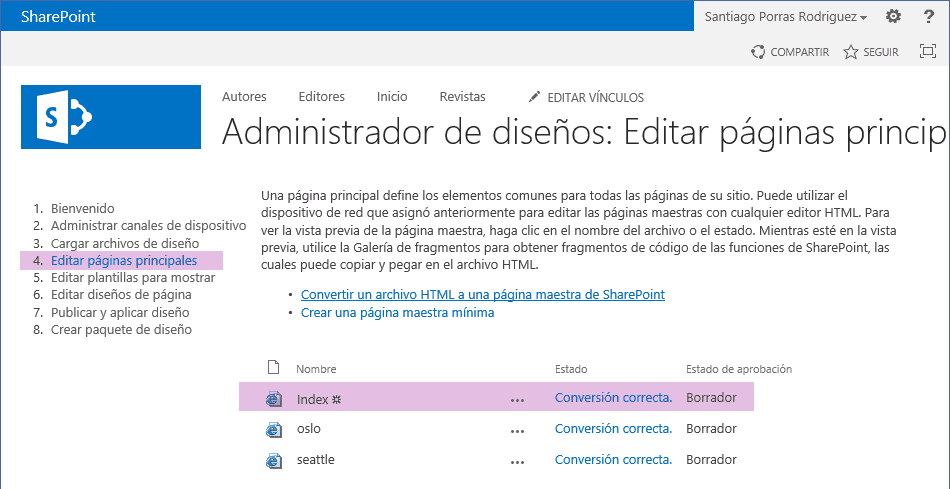Go to Crear paquete de diseño
The image size is (950, 489).
pyautogui.click(x=121, y=330)
